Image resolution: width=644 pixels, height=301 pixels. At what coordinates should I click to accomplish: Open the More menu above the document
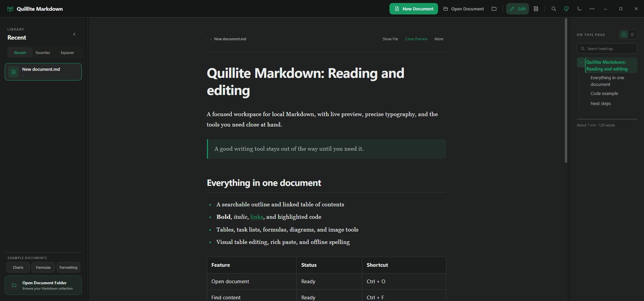pyautogui.click(x=439, y=39)
